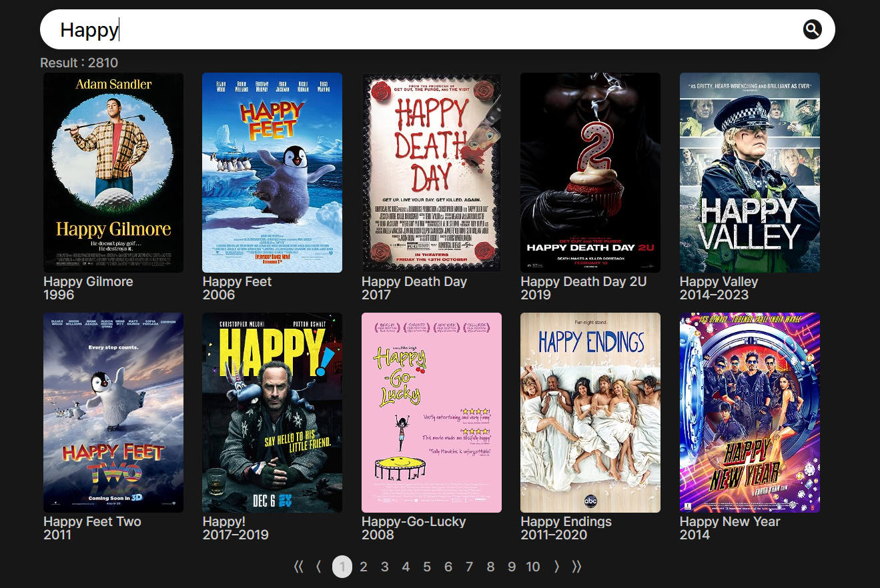Select page 1 in pagination
The image size is (880, 588).
point(342,567)
